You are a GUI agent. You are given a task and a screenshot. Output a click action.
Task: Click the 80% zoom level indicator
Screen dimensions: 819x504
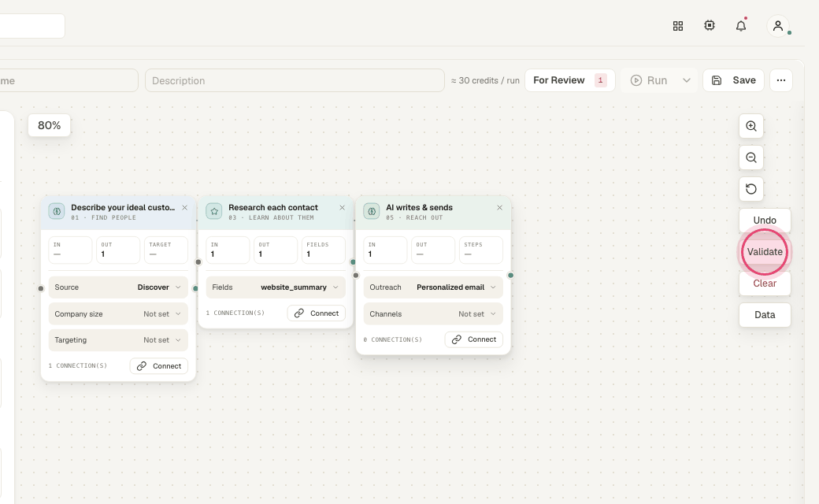pos(49,125)
